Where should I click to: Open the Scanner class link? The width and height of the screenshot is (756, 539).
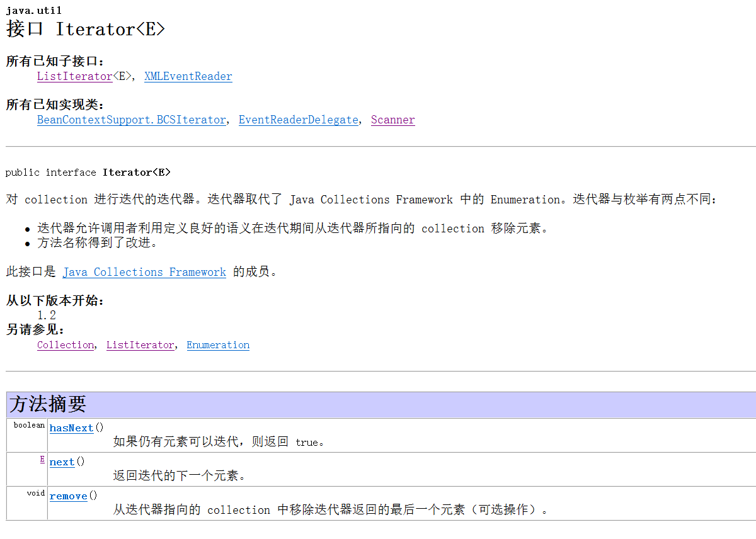pos(393,120)
